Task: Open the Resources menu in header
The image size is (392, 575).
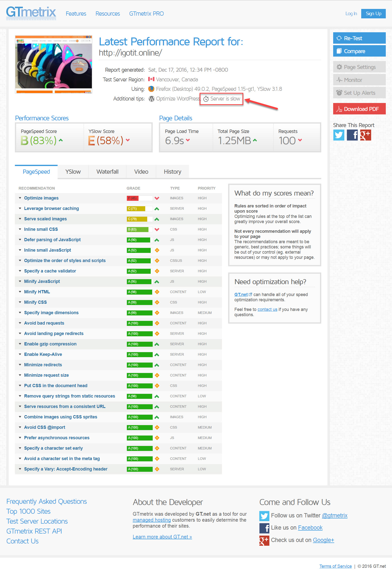Action: 108,14
